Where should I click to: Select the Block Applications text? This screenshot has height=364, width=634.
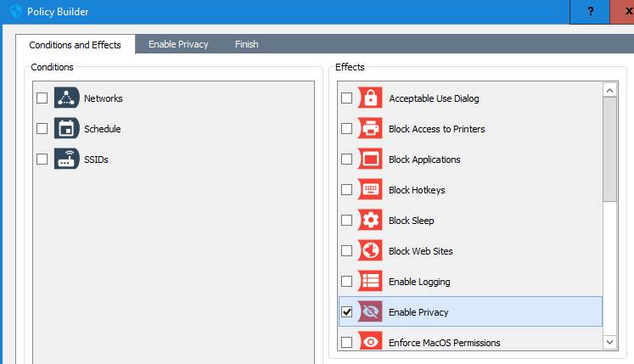[x=424, y=160]
